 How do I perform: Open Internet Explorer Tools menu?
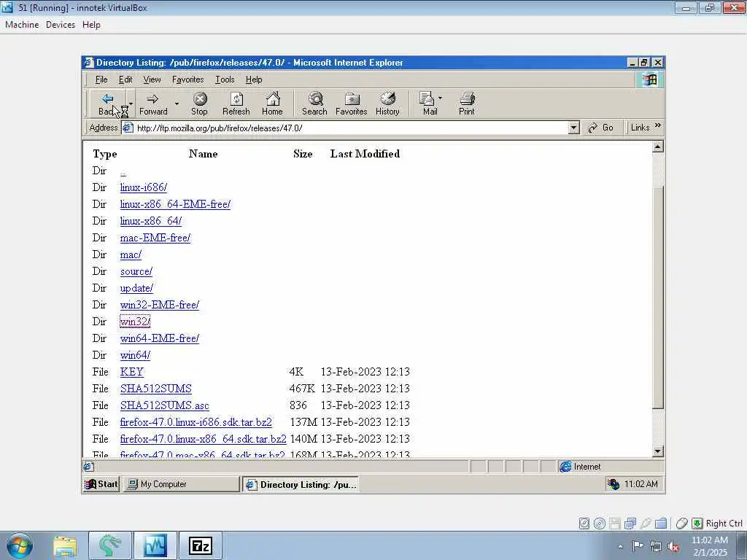(225, 79)
